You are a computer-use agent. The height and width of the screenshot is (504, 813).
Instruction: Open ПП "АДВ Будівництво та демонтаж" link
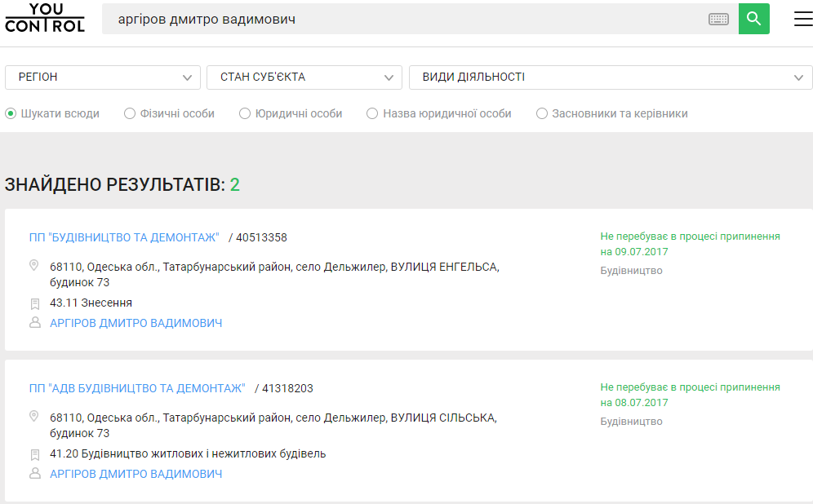tap(137, 388)
